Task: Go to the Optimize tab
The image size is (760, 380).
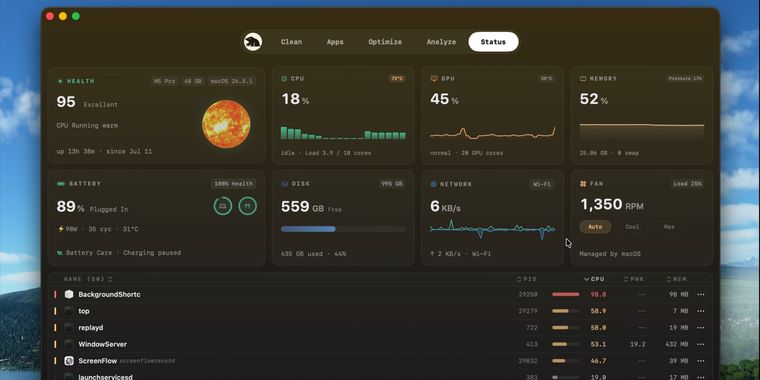Action: 385,42
